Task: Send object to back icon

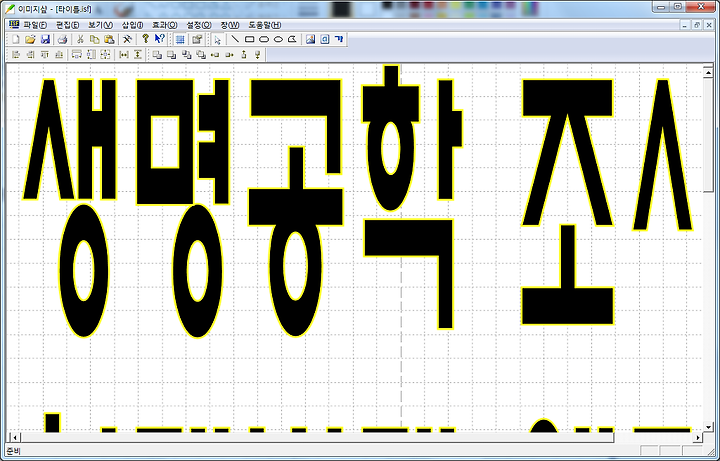Action: click(x=172, y=55)
